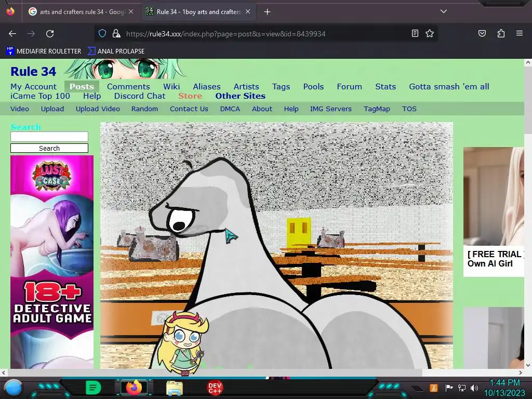
Task: View site security lock information
Action: point(116,33)
